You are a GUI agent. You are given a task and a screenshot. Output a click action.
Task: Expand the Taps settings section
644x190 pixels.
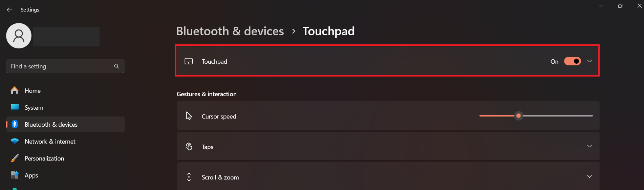pos(388,146)
